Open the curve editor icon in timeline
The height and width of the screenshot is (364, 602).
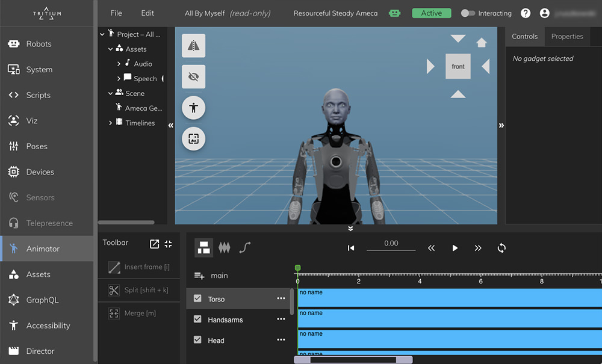point(245,248)
